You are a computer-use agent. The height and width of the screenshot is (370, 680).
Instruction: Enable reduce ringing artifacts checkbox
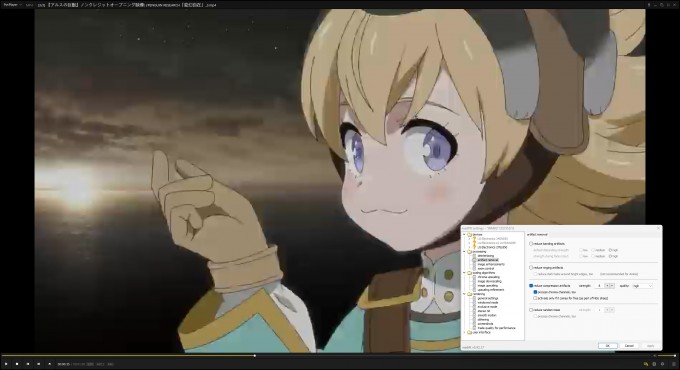(531, 268)
